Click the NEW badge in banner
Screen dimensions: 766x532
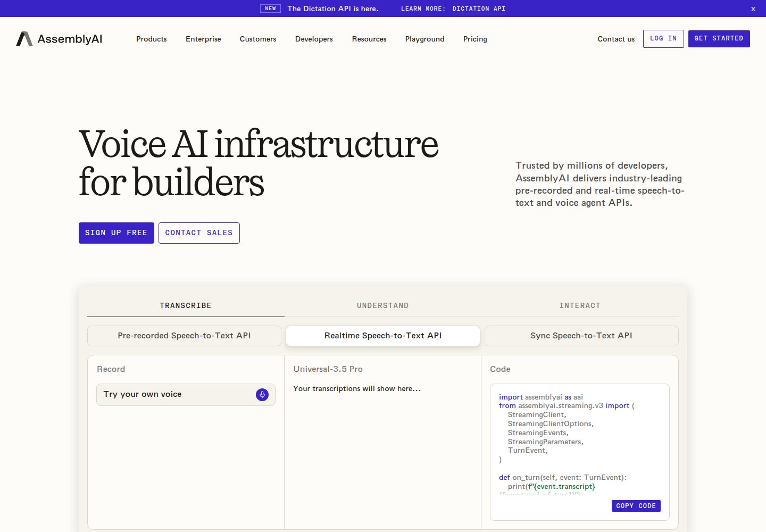click(x=270, y=9)
